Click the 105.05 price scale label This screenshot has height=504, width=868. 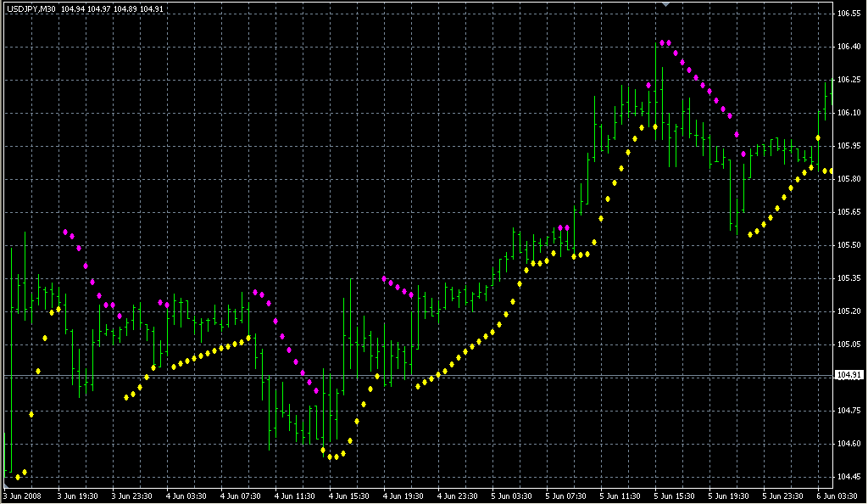coord(849,344)
